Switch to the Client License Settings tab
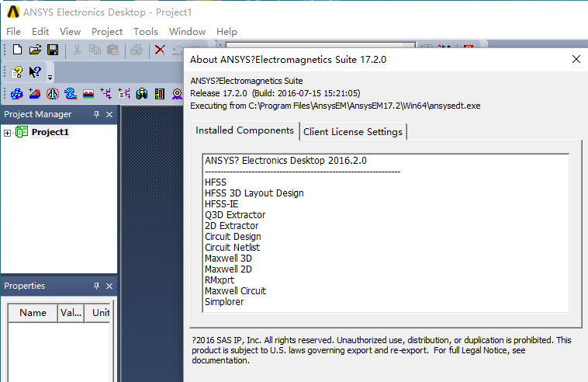 tap(353, 132)
